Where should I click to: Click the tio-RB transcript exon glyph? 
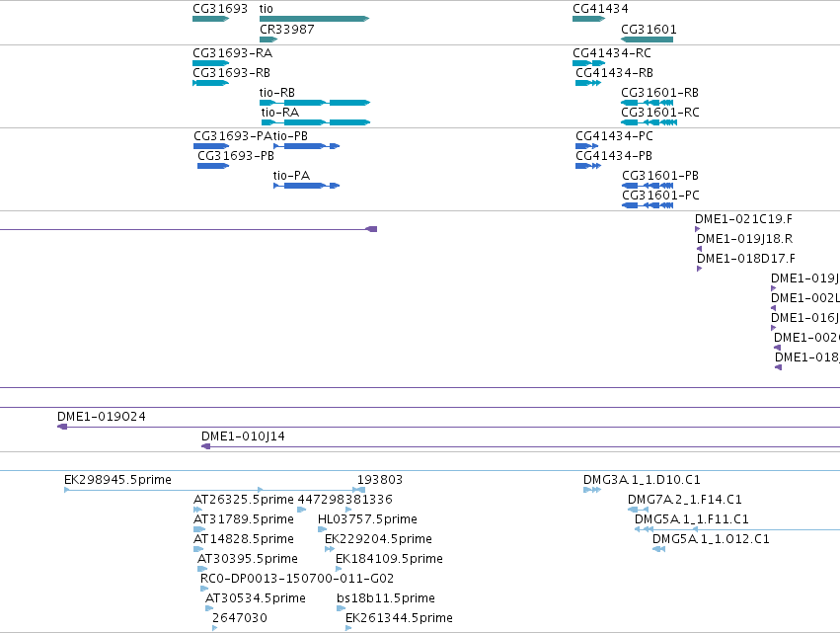tap(315, 103)
